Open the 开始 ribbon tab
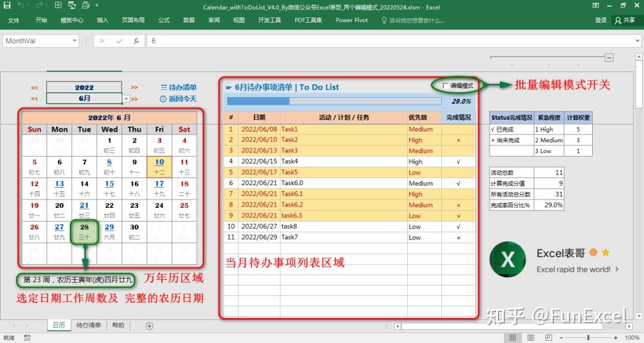This screenshot has width=644, height=343. click(41, 20)
